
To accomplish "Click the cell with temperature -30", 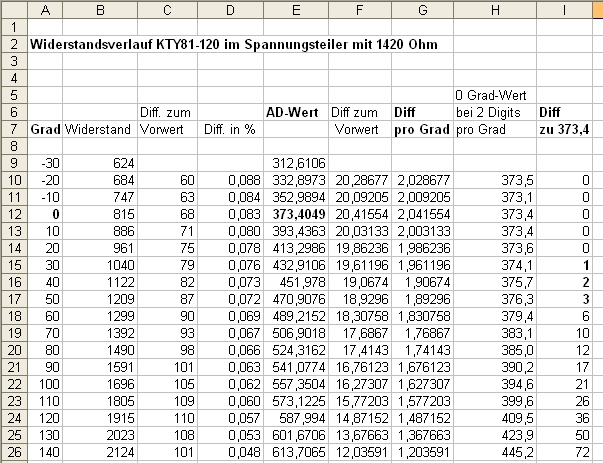I will click(x=45, y=163).
